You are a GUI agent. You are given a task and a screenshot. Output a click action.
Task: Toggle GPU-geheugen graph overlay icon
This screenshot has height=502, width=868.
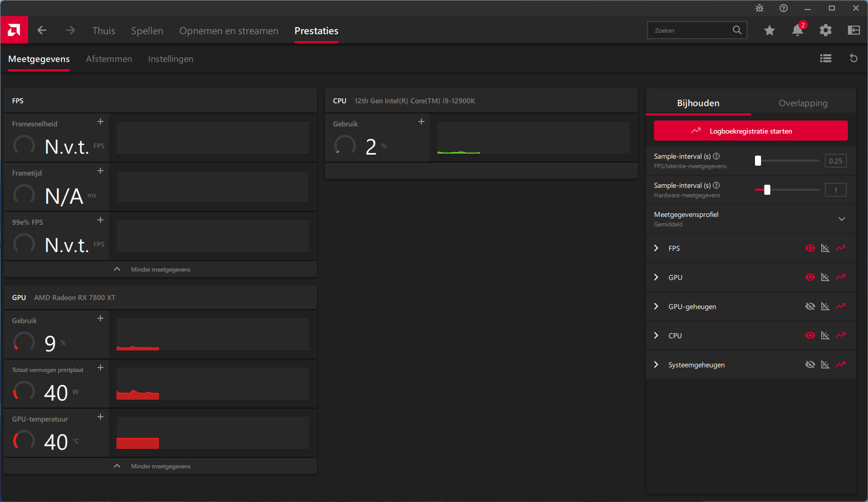click(825, 306)
